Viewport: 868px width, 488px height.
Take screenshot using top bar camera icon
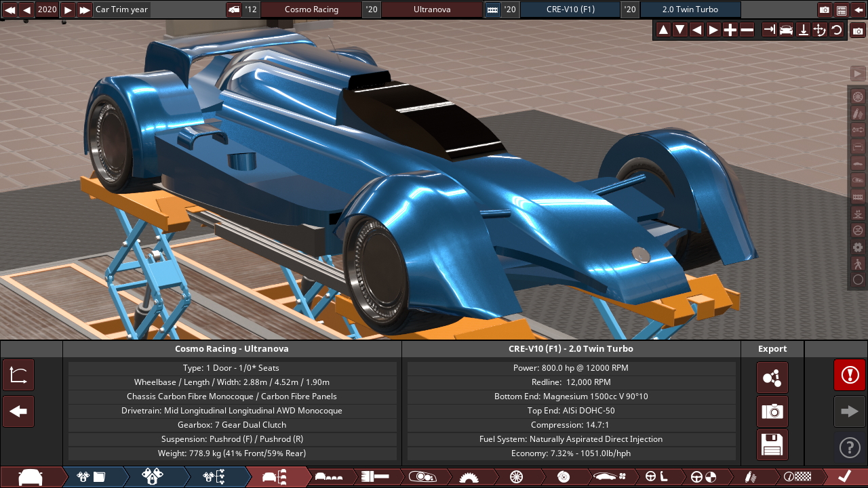[825, 9]
